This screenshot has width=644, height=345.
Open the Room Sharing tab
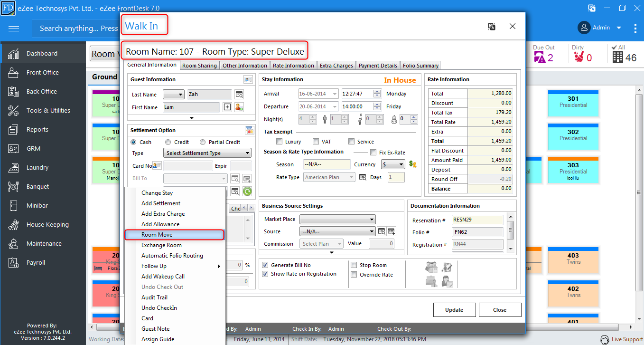(x=199, y=66)
